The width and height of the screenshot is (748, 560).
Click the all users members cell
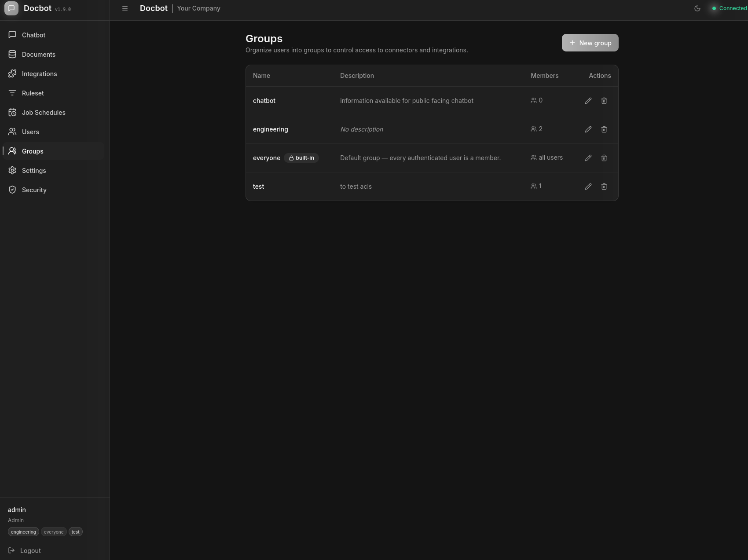(x=547, y=157)
